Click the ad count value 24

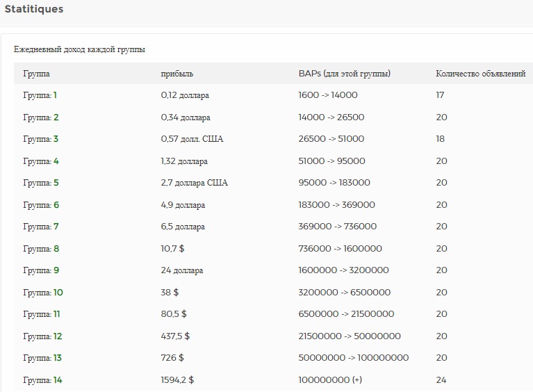441,380
